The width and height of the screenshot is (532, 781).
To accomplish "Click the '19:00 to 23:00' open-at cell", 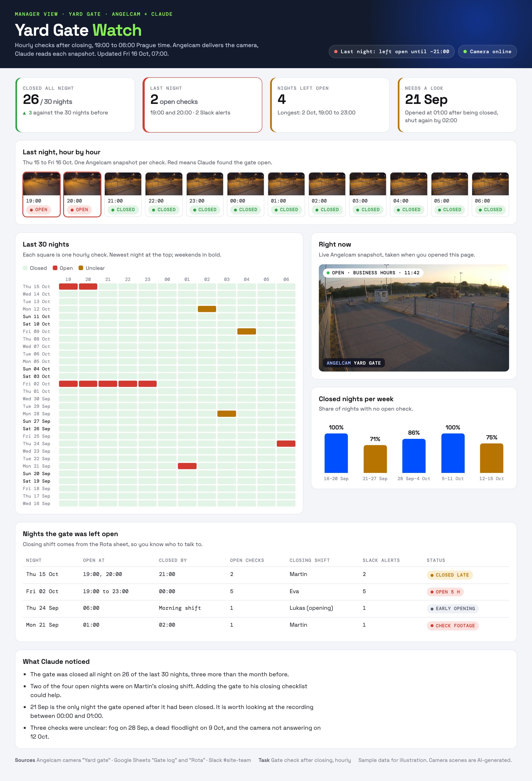I will 106,591.
